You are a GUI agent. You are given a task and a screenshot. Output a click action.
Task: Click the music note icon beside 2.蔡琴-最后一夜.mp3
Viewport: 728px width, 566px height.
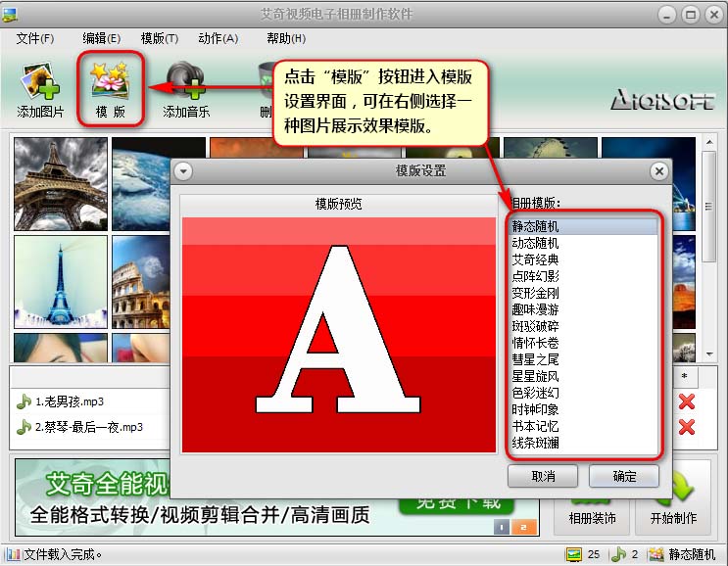tap(24, 427)
